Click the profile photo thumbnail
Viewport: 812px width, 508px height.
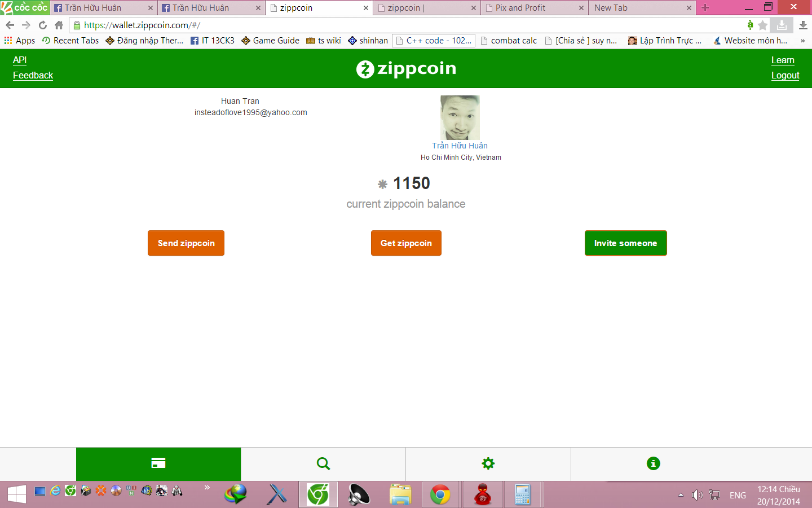(460, 117)
